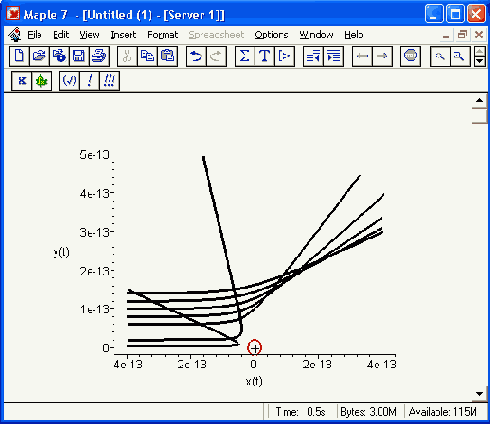Click the vertical scrollbar down arrow
Viewport: 490px width, 424px height.
coord(479,394)
